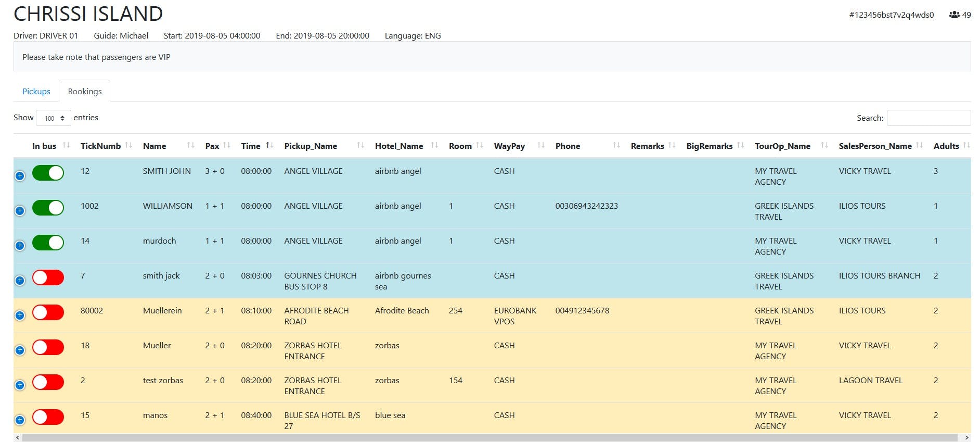This screenshot has height=442, width=980.
Task: Click sort arrows on Time column
Action: 269,146
